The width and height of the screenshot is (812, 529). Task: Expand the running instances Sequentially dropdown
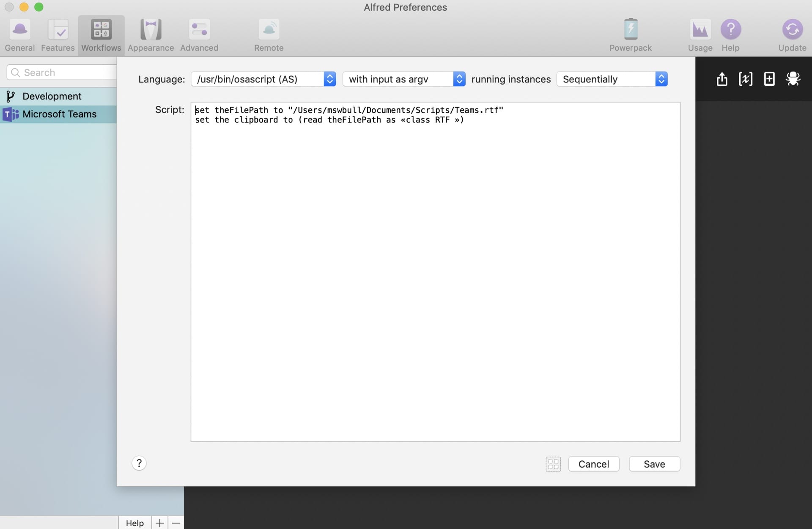(x=662, y=78)
